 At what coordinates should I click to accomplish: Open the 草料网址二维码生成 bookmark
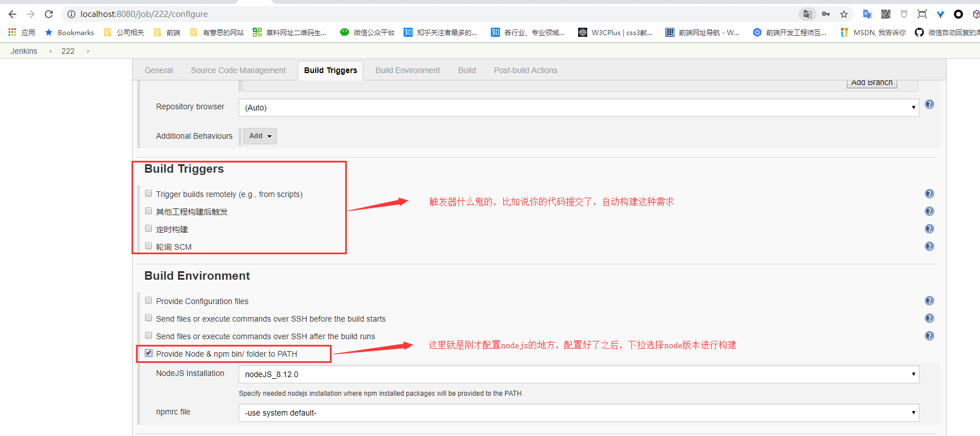coord(290,32)
